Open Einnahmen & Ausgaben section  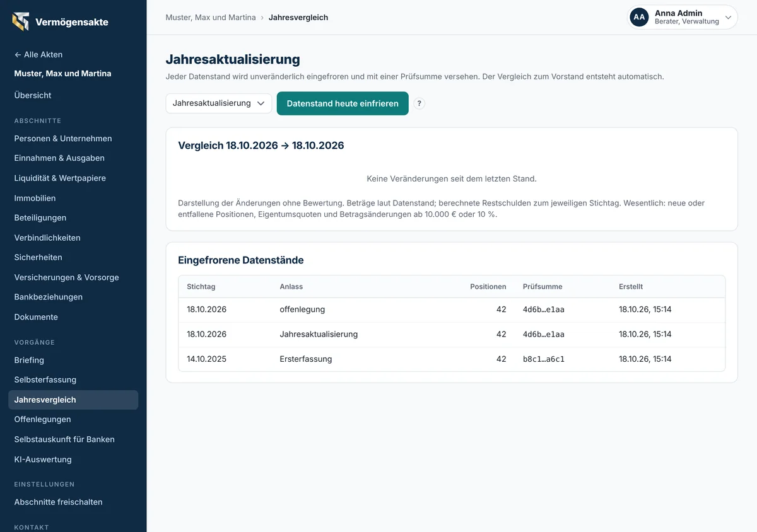point(59,158)
